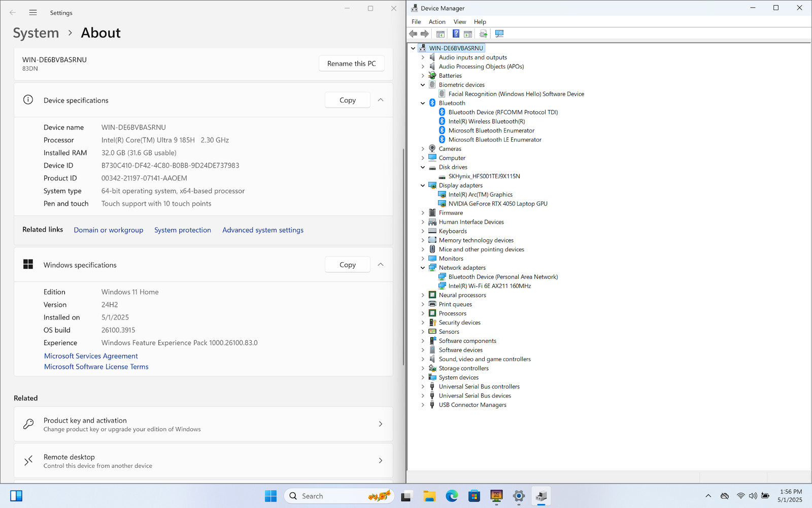Expand the Human Interface Devices node
This screenshot has height=508, width=812.
coord(423,222)
